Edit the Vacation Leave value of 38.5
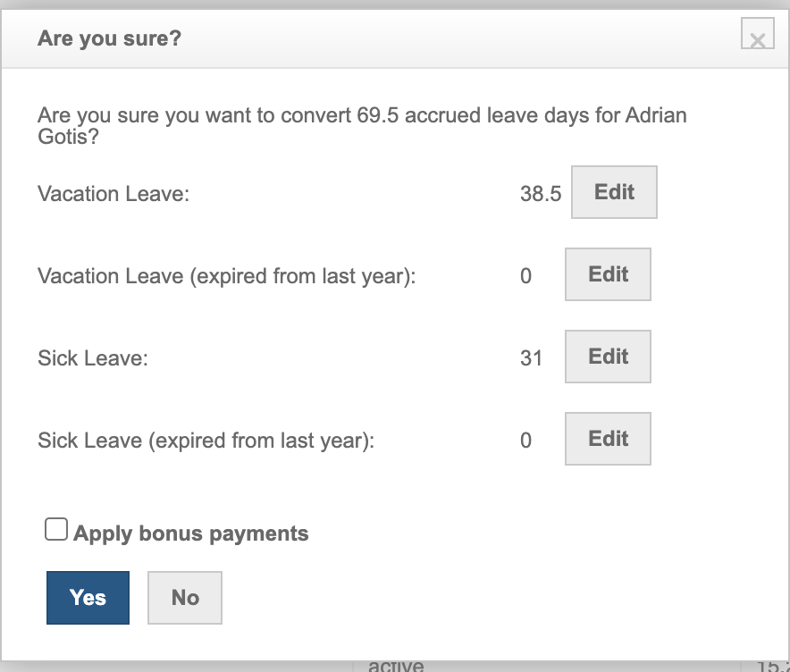This screenshot has width=790, height=672. [x=614, y=192]
